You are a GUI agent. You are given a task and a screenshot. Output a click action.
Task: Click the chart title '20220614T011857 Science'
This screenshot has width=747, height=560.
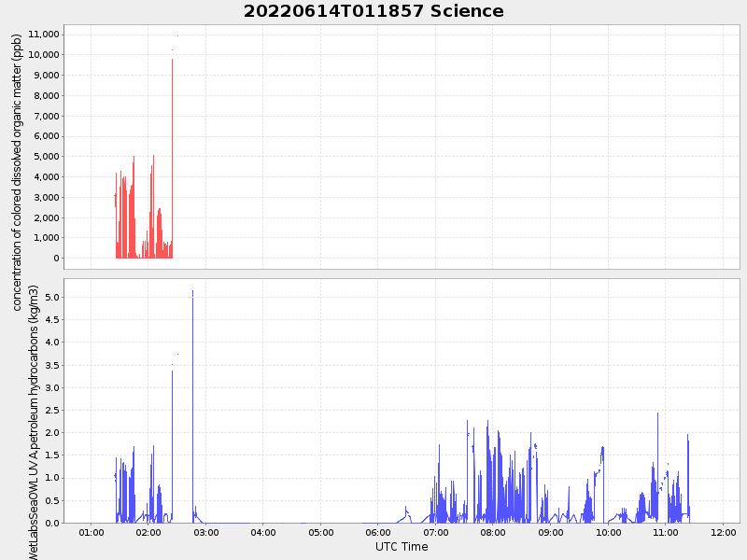pyautogui.click(x=373, y=11)
